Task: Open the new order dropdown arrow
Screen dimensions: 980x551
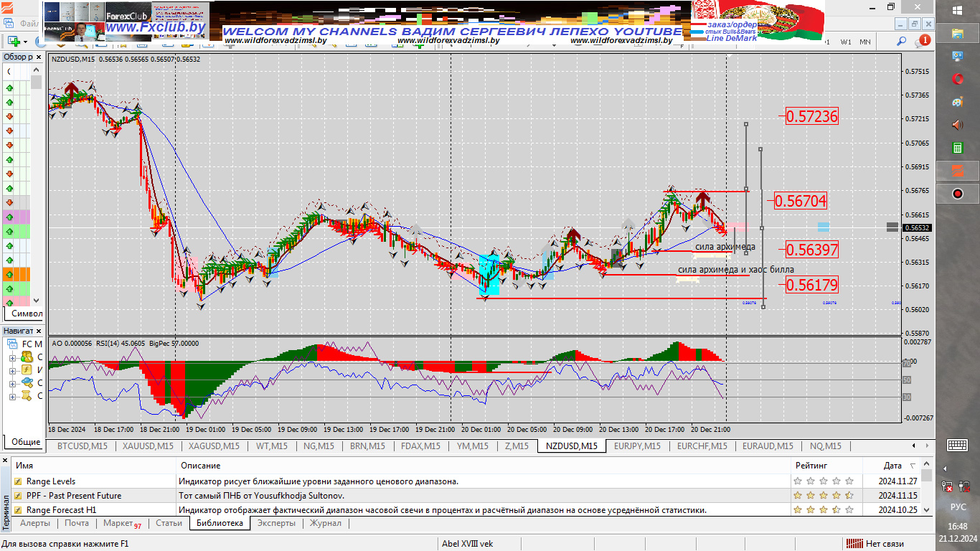Action: pyautogui.click(x=25, y=42)
